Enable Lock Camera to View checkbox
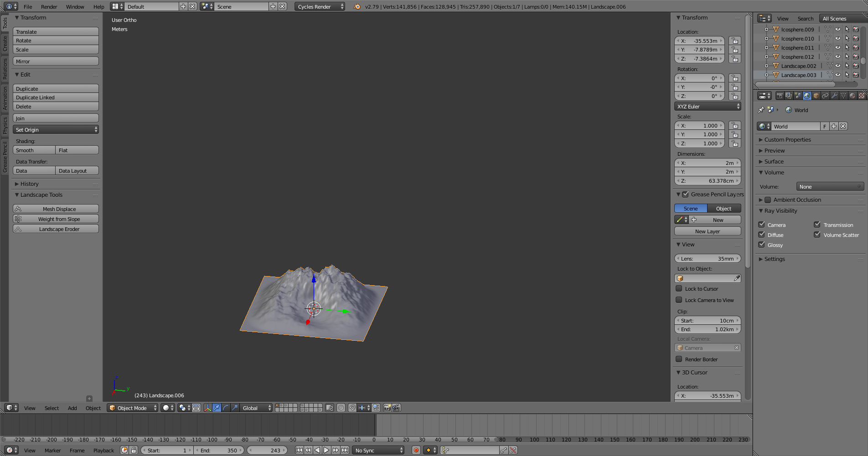Viewport: 868px width, 456px height. point(679,300)
